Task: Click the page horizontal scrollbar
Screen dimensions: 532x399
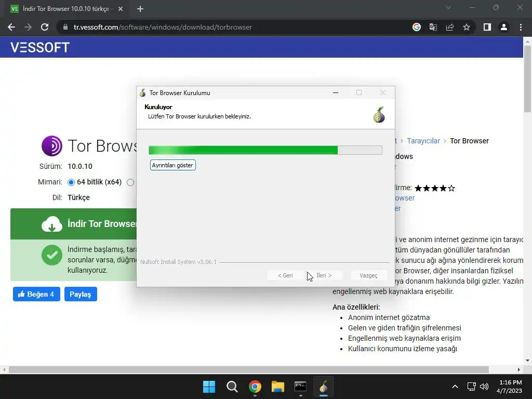Action: click(x=248, y=370)
